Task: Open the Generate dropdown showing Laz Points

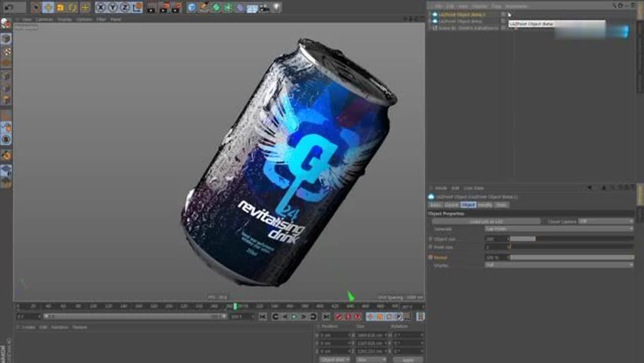Action: pos(558,229)
